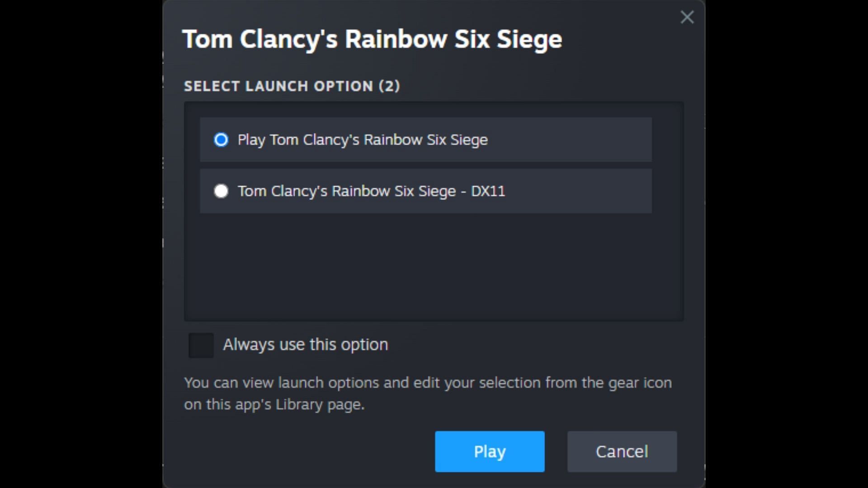Image resolution: width=868 pixels, height=488 pixels.
Task: Close the launch options dialog with X
Action: point(687,17)
